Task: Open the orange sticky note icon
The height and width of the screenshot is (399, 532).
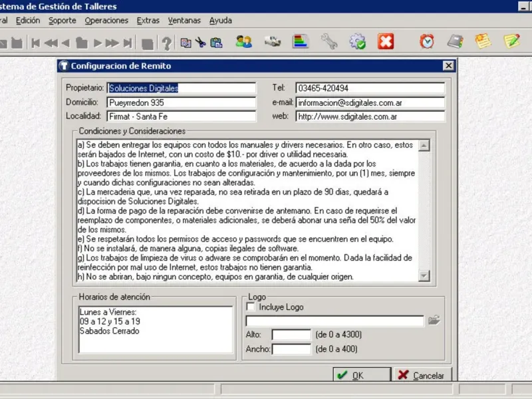Action: tap(483, 41)
